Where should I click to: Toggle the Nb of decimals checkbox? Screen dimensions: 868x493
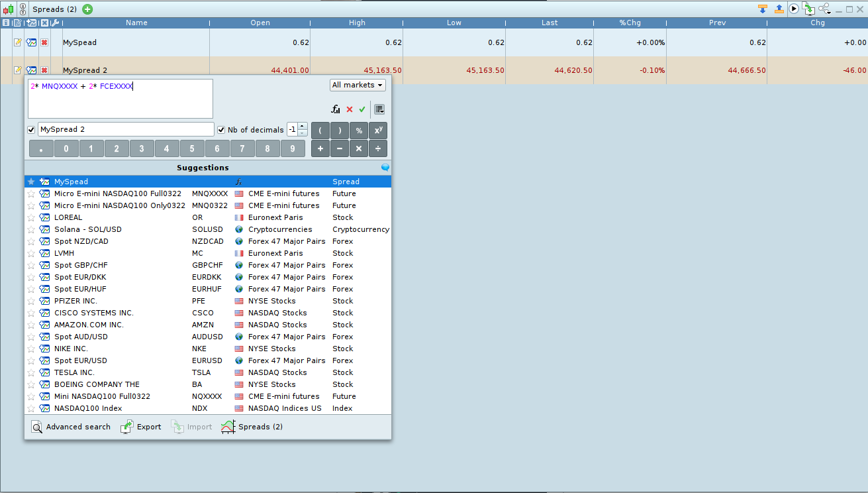coord(222,130)
